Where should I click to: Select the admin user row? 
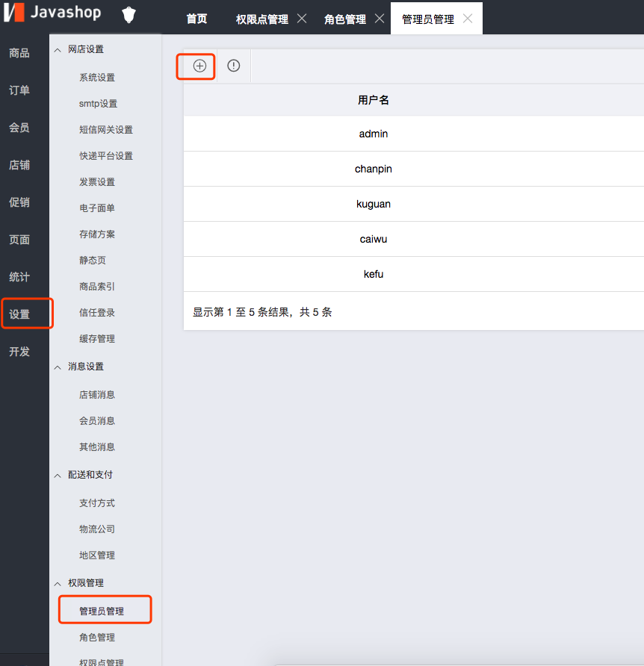coord(414,134)
